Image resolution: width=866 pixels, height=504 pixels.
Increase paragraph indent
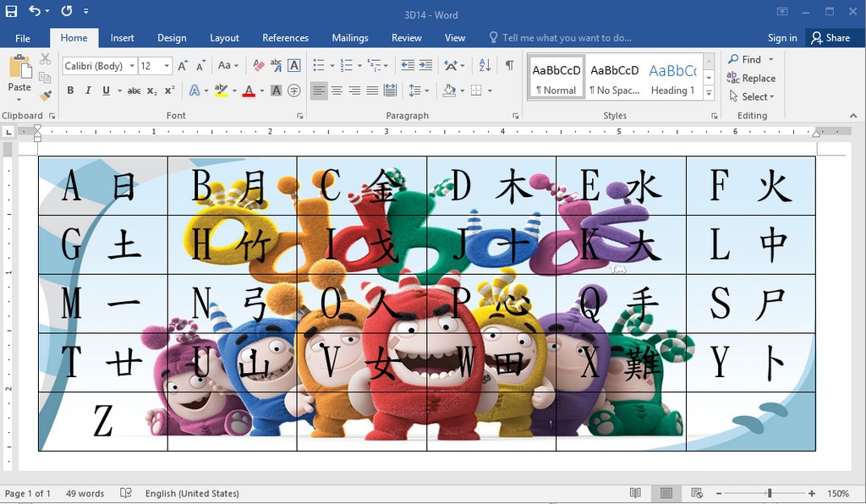426,66
